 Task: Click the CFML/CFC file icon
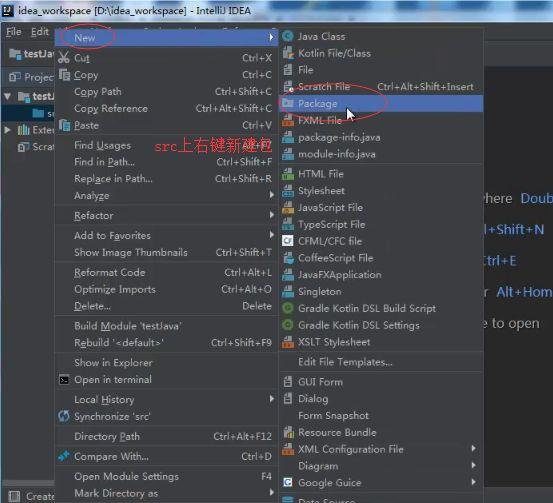(x=288, y=241)
